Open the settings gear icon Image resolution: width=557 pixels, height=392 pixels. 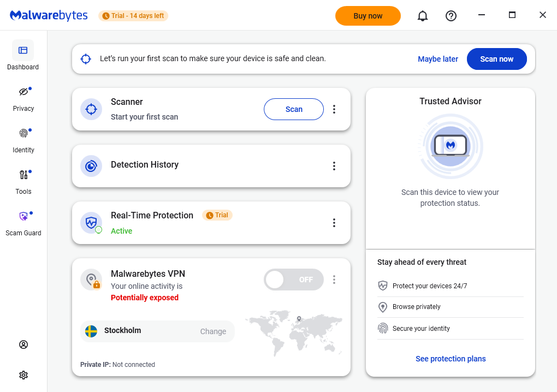pos(23,375)
